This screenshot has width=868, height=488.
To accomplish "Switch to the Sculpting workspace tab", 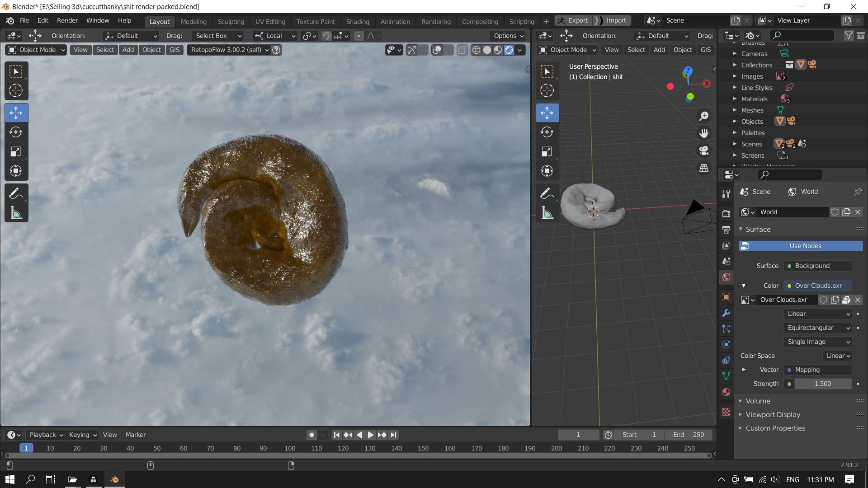I will click(231, 21).
